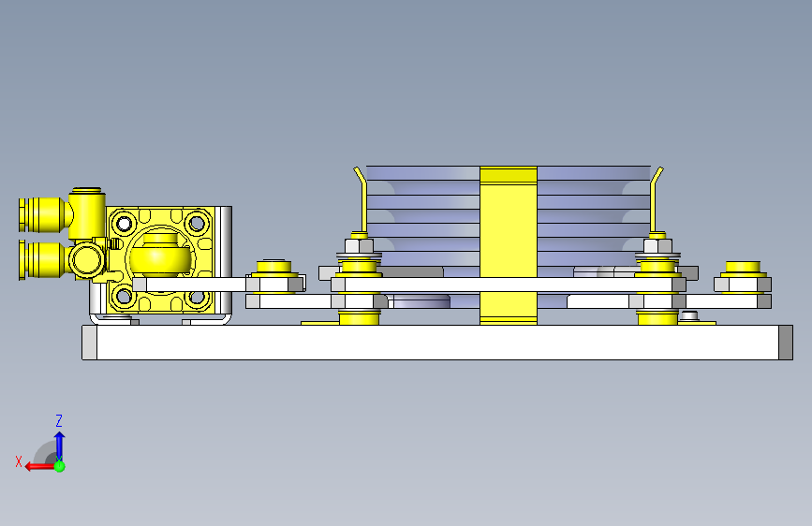Select the long white base plate of the model
The width and height of the screenshot is (812, 526).
pyautogui.click(x=437, y=343)
